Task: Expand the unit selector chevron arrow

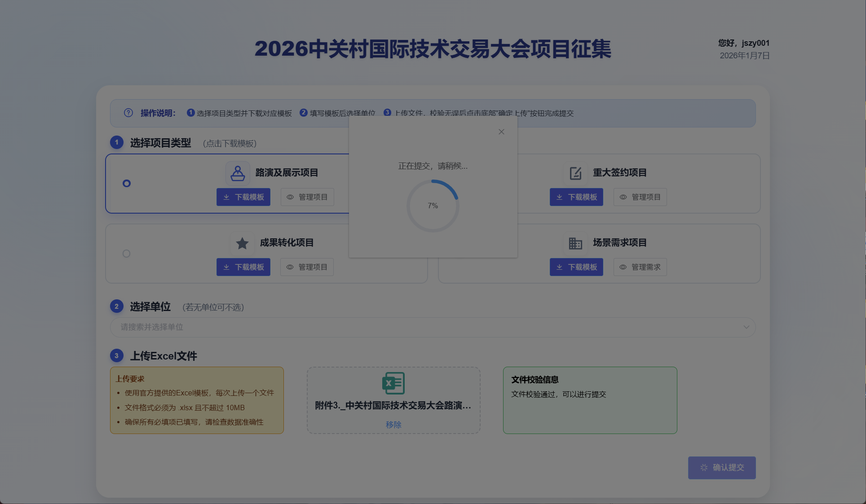Action: tap(746, 327)
